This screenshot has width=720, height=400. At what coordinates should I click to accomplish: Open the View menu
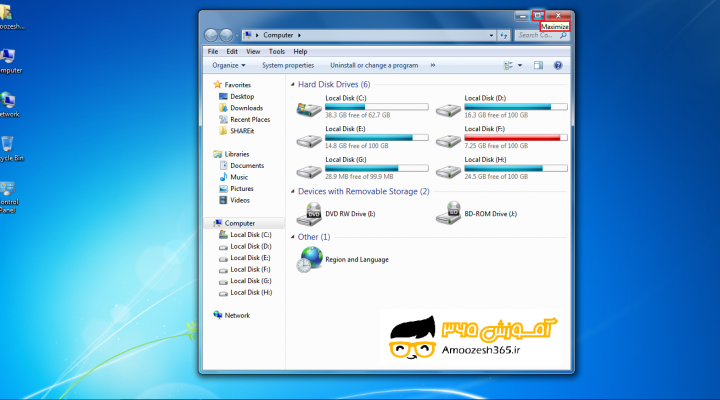click(253, 51)
